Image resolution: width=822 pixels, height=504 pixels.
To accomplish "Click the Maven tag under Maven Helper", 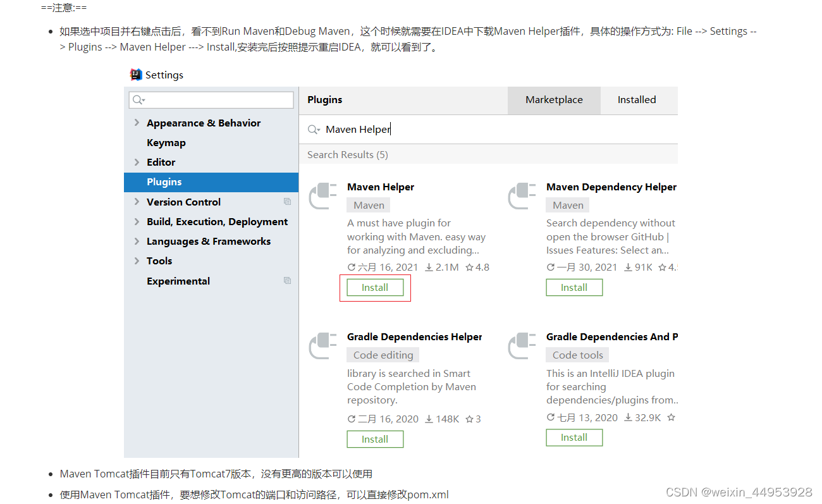I will [x=369, y=206].
